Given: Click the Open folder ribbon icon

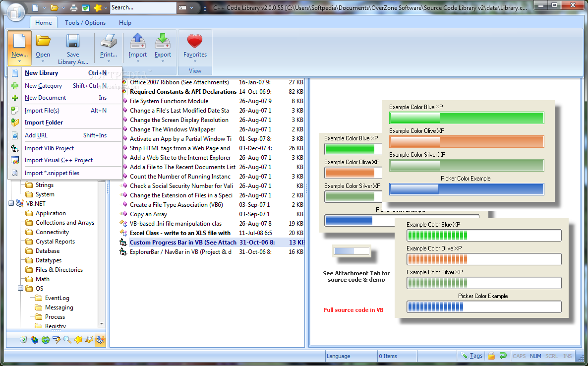Looking at the screenshot, I should pos(43,41).
